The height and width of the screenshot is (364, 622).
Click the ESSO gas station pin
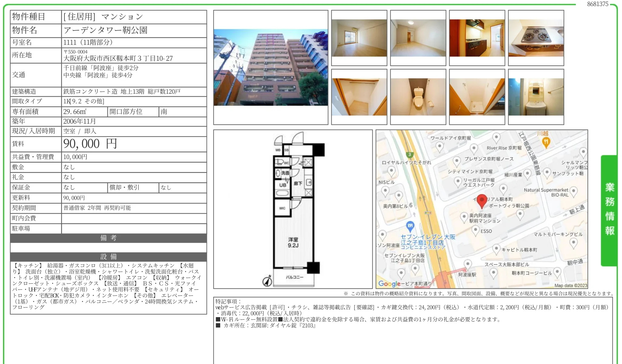[475, 230]
